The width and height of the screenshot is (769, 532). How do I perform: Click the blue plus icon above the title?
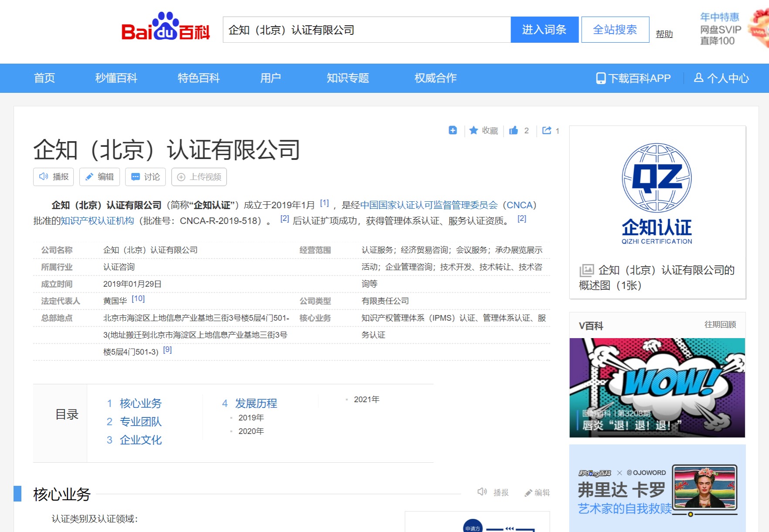453,130
